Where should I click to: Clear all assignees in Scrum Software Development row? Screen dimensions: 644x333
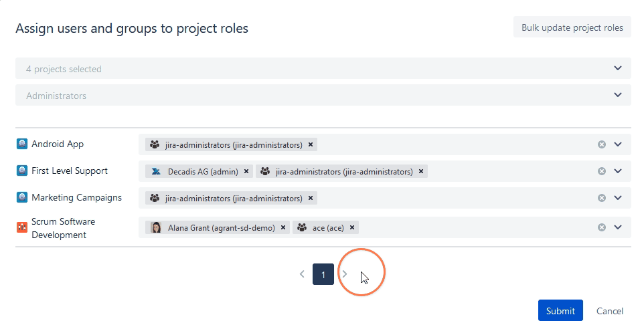pos(601,227)
